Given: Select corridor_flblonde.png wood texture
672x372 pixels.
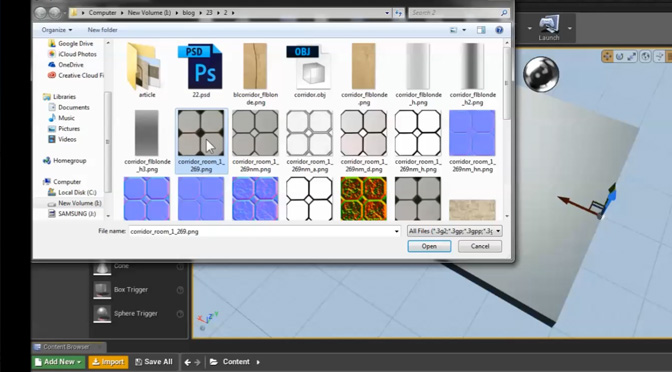Looking at the screenshot, I should 363,66.
